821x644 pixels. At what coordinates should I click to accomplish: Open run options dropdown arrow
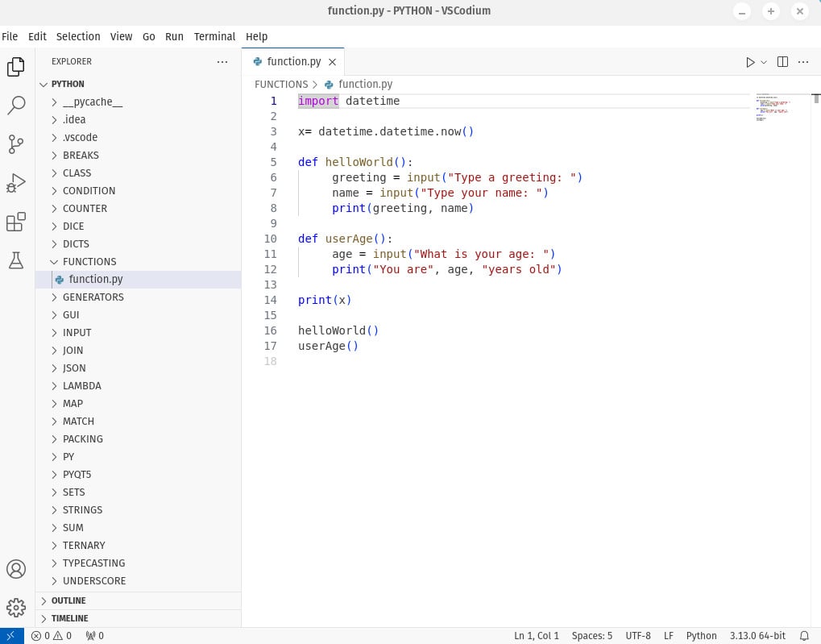click(764, 62)
